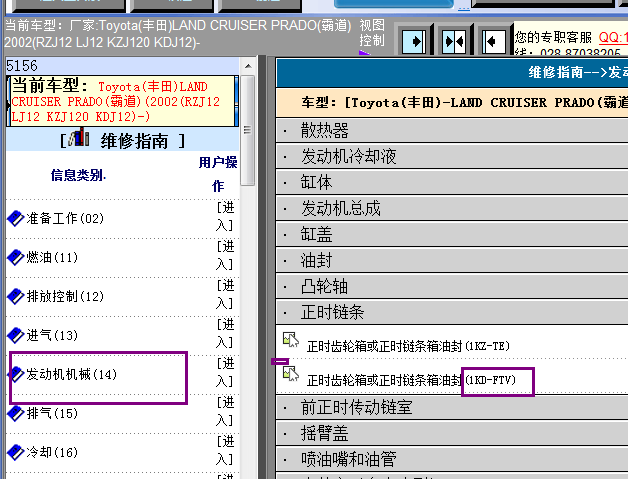Expand the 散热器 section
Viewport: 628px width, 479px height.
click(452, 130)
